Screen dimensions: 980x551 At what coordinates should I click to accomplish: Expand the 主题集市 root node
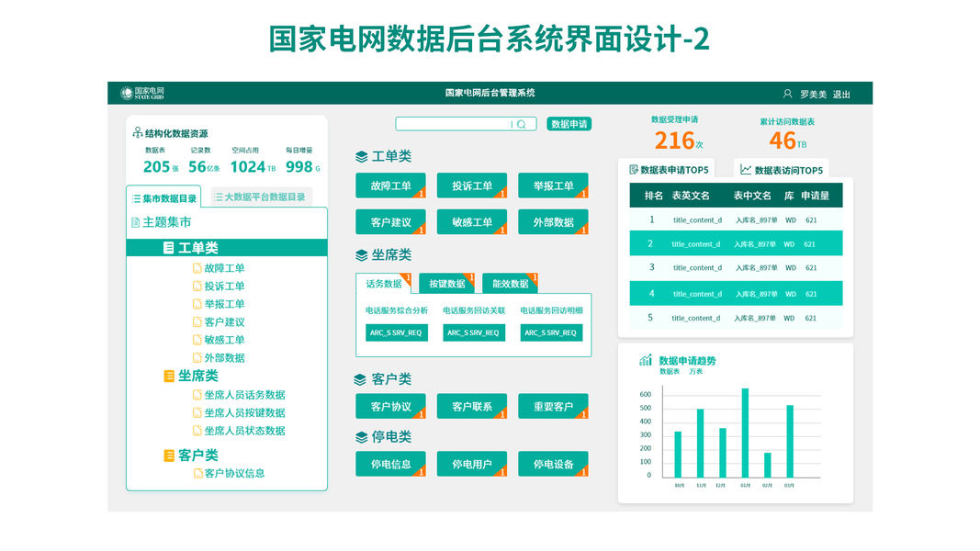pos(162,222)
